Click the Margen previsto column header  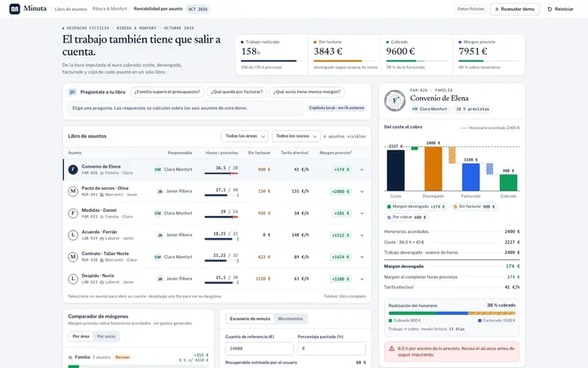tap(336, 153)
